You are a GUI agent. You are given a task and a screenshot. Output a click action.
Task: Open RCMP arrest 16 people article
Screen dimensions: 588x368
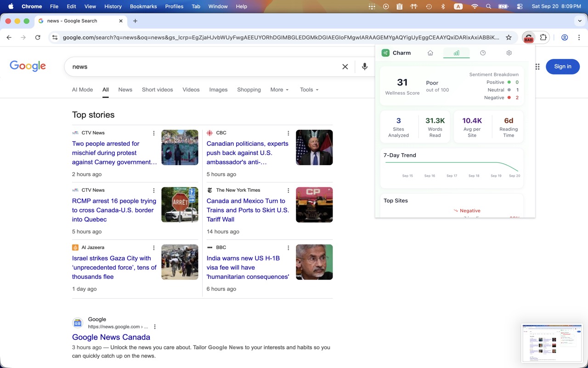coord(114,210)
